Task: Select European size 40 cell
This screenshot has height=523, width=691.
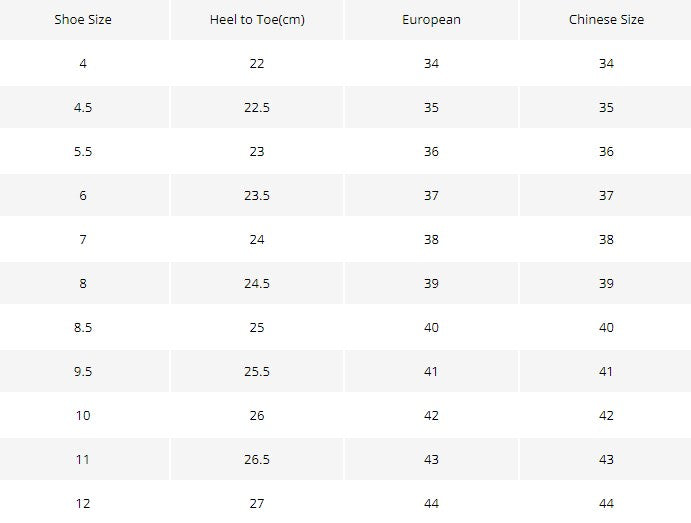Action: click(x=431, y=328)
